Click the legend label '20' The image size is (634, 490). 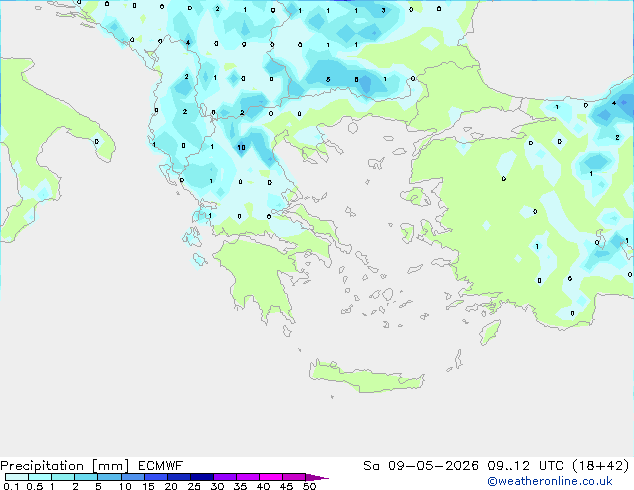(x=171, y=486)
